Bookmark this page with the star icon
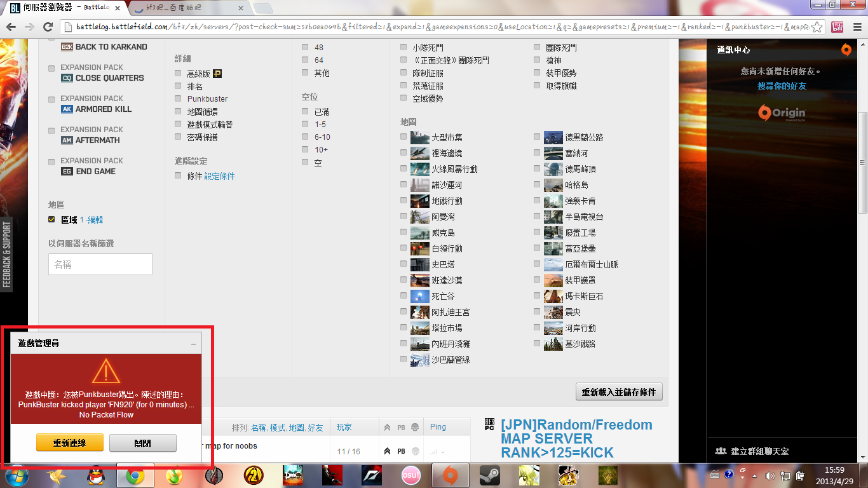868x488 pixels. click(817, 27)
